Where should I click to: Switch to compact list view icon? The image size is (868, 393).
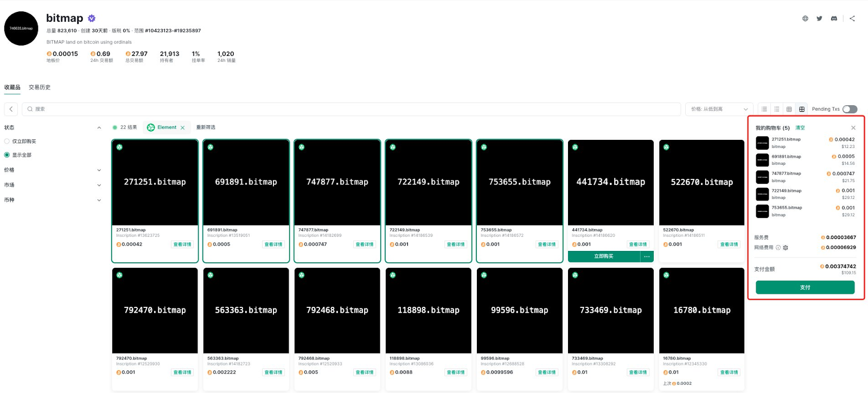(777, 109)
